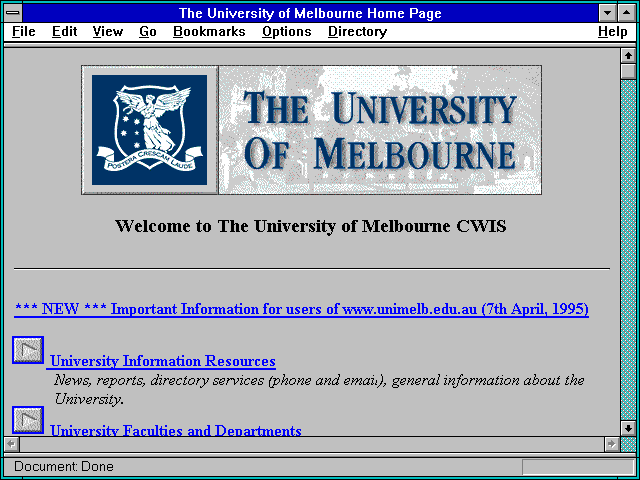640x480 pixels.
Task: Open University Faculties and Departments link
Action: click(x=176, y=430)
